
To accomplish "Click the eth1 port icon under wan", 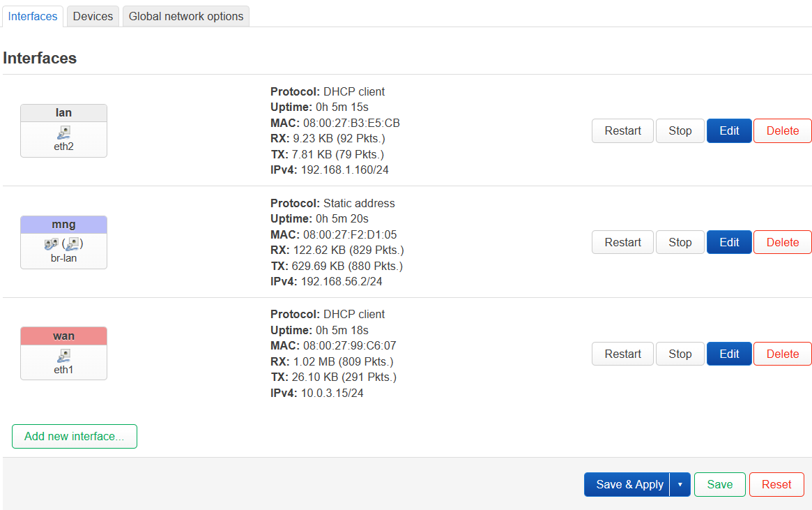I will click(63, 355).
